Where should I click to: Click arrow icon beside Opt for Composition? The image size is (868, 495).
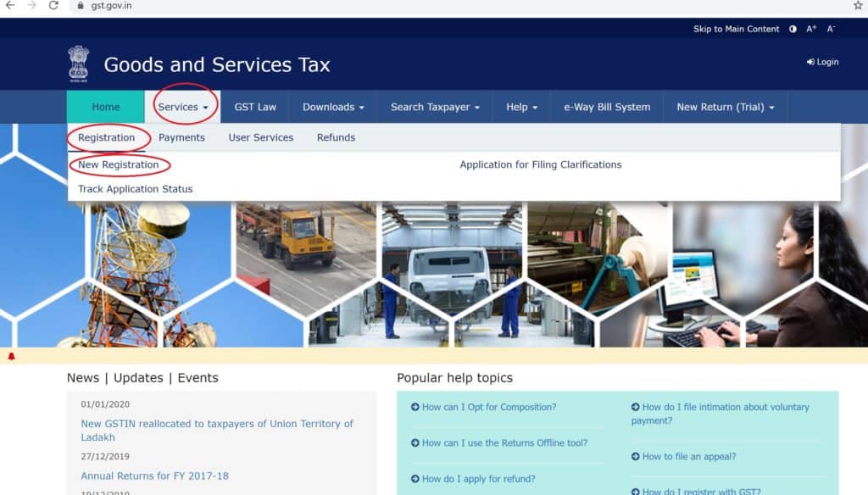[415, 407]
